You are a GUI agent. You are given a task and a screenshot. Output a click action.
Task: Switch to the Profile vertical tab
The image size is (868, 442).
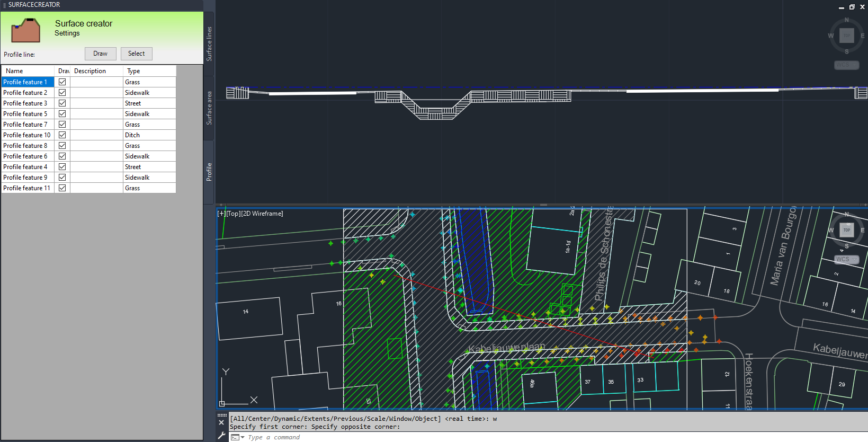pyautogui.click(x=209, y=172)
